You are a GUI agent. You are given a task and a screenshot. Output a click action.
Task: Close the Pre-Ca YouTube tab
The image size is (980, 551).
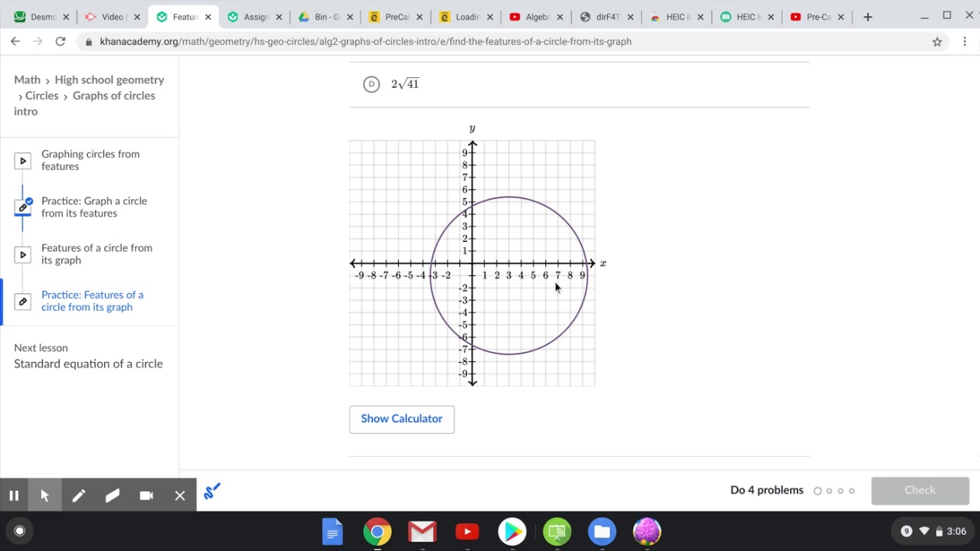click(x=842, y=17)
